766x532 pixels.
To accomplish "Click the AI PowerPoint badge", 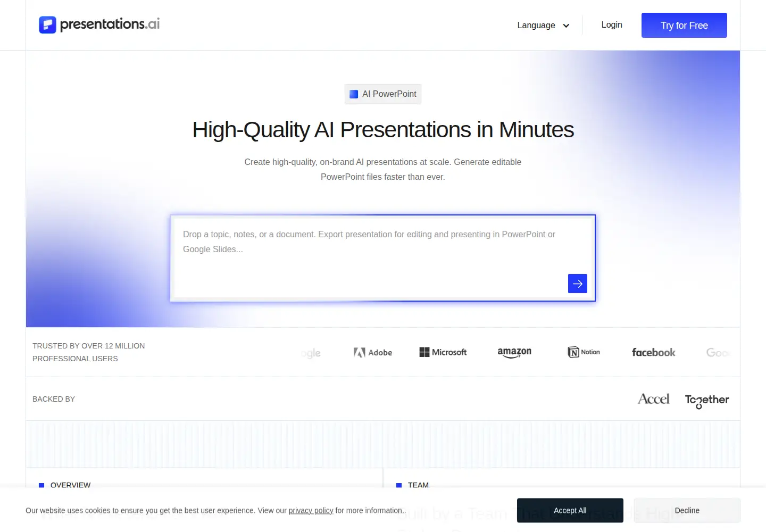I will [383, 94].
